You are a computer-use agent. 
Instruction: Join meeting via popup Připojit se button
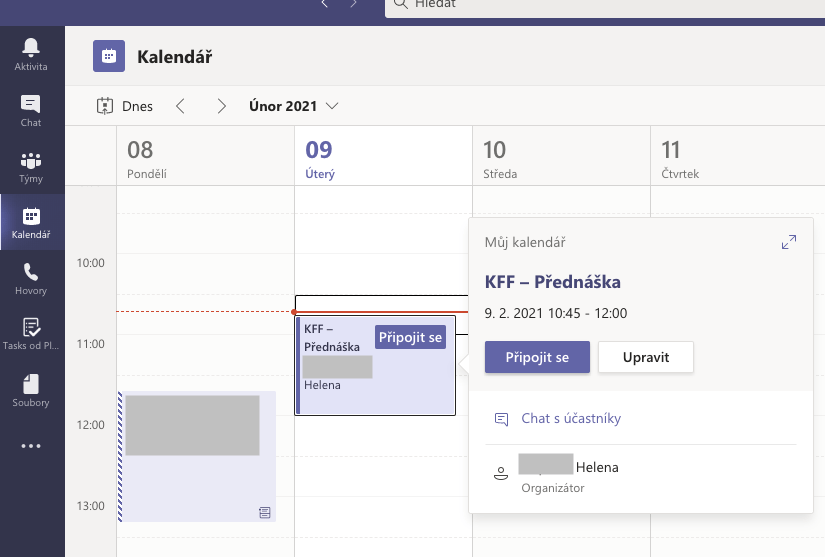click(537, 357)
